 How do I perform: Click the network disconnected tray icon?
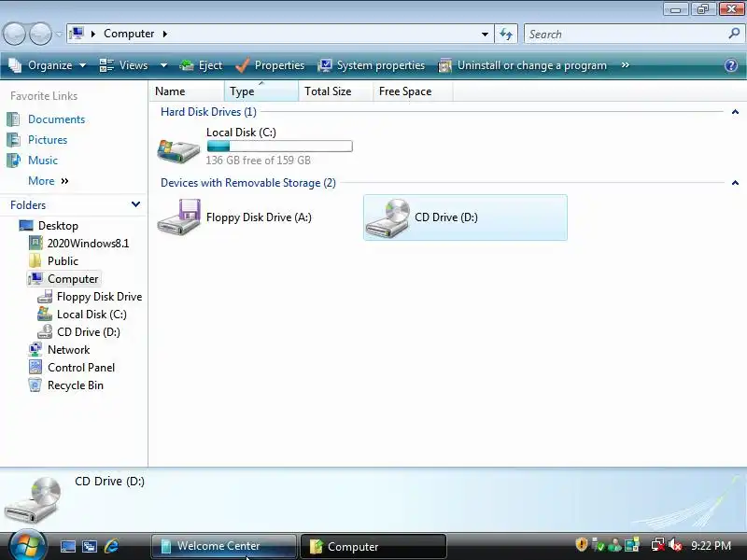tap(658, 545)
